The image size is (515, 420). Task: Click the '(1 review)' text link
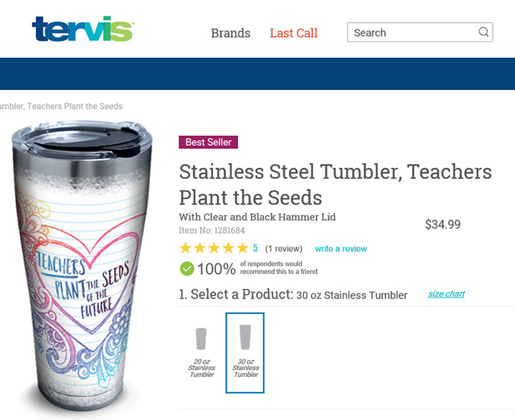click(x=283, y=249)
